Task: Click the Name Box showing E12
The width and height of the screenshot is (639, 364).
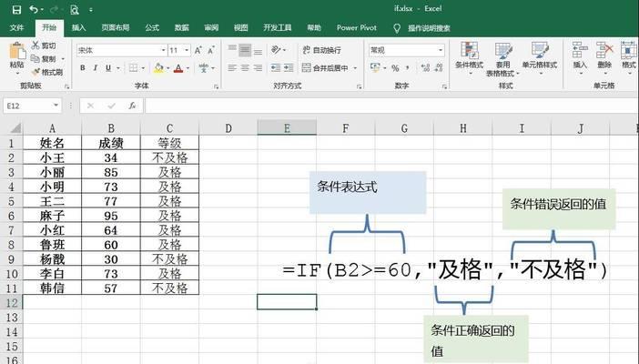Action: (32, 106)
